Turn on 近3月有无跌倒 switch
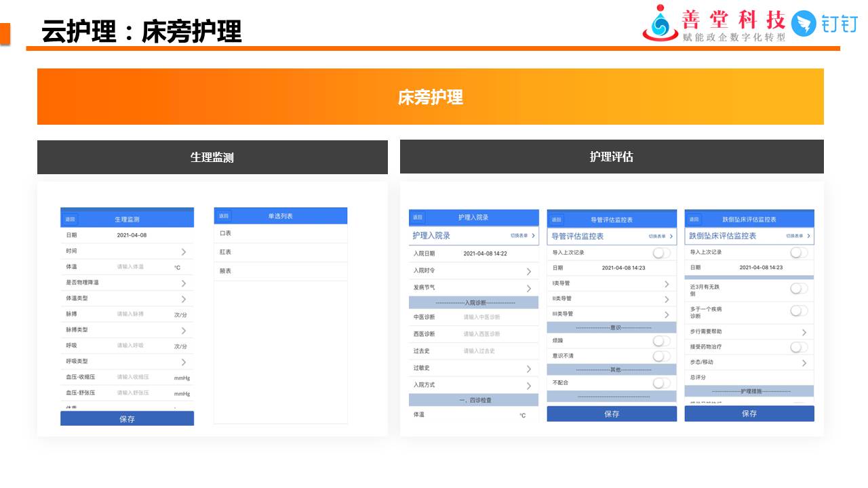The width and height of the screenshot is (868, 488). pyautogui.click(x=799, y=289)
